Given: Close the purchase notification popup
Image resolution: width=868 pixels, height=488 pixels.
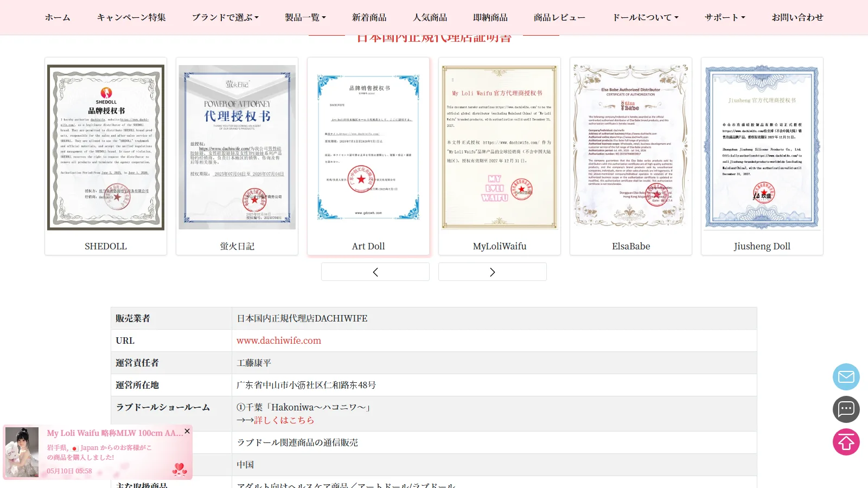Looking at the screenshot, I should pos(187,431).
